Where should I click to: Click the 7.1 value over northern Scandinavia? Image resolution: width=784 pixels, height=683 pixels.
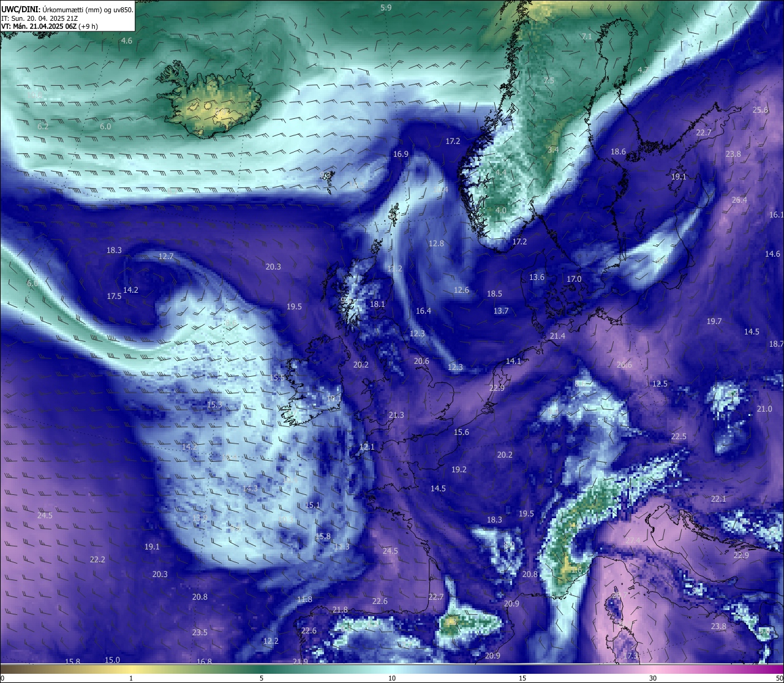click(x=587, y=37)
